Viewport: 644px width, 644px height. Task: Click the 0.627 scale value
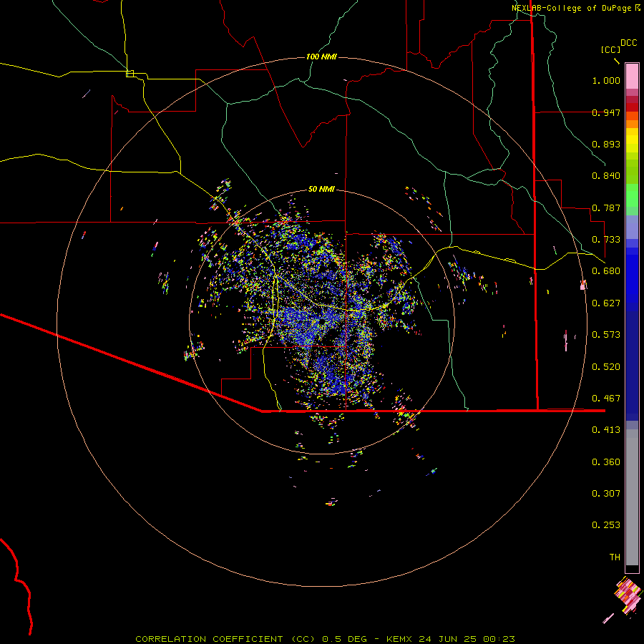point(606,303)
